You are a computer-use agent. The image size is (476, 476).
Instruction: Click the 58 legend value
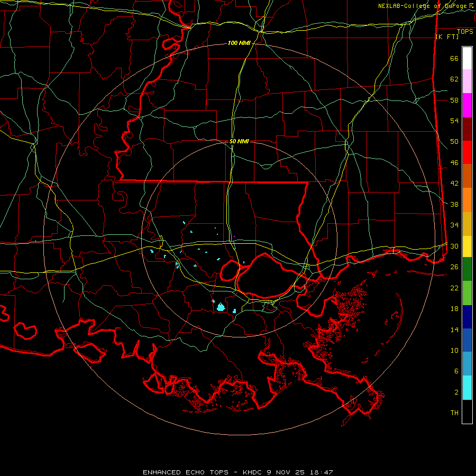454,100
